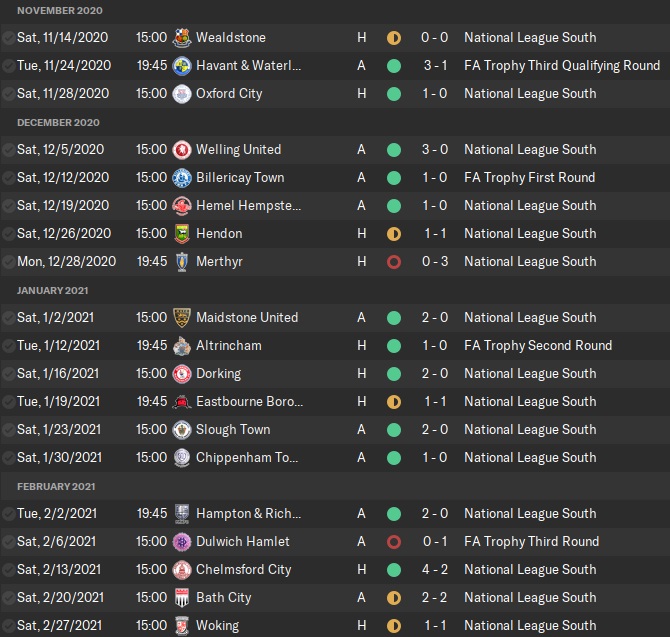The height and width of the screenshot is (637, 670).
Task: Toggle the checkmark beside the 12/26/2020 fixture
Action: pyautogui.click(x=8, y=234)
